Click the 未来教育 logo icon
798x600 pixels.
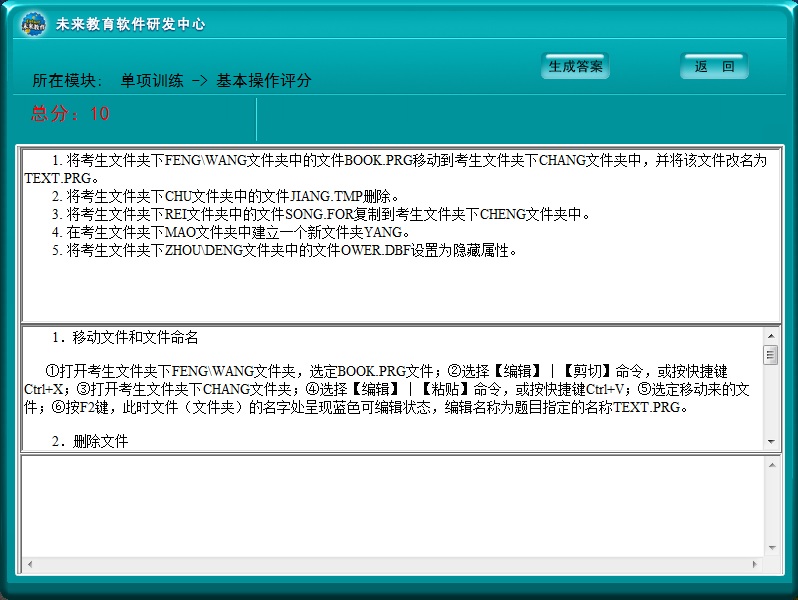point(34,24)
